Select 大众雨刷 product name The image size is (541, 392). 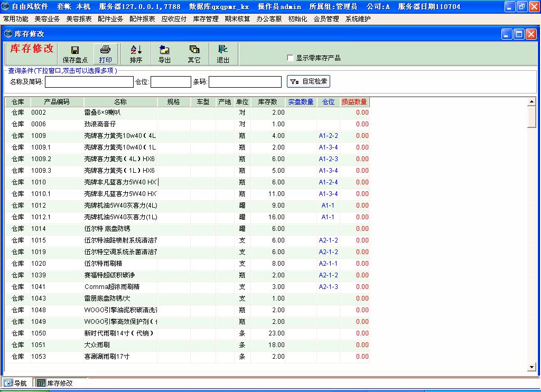pyautogui.click(x=97, y=345)
